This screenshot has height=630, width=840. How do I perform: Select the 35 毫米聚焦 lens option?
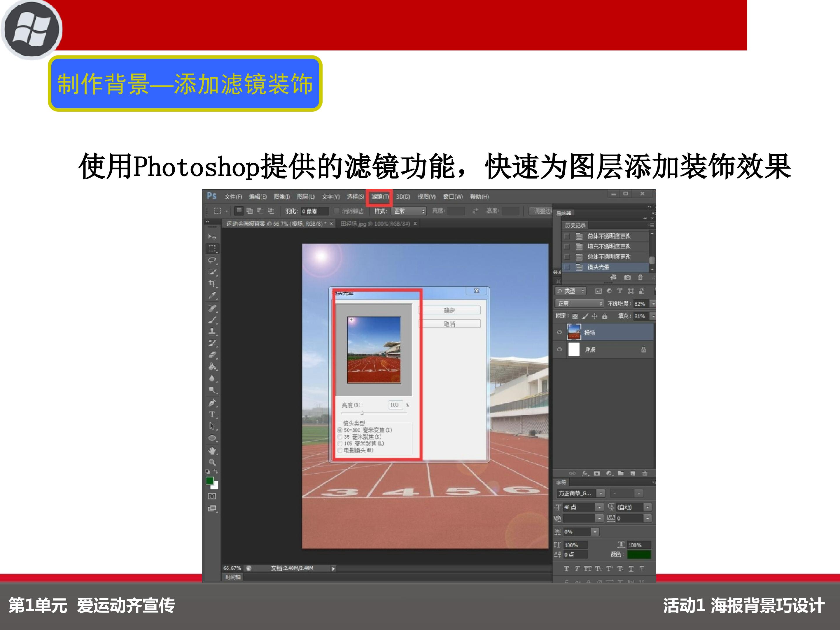coord(340,437)
